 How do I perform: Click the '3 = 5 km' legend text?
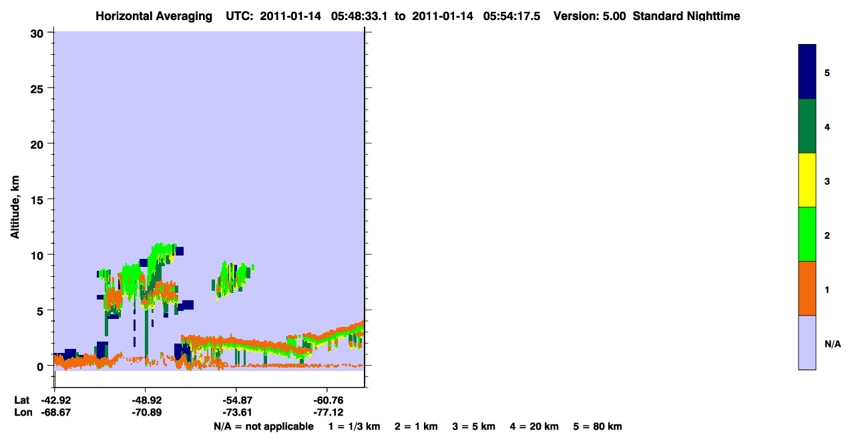coord(474,426)
